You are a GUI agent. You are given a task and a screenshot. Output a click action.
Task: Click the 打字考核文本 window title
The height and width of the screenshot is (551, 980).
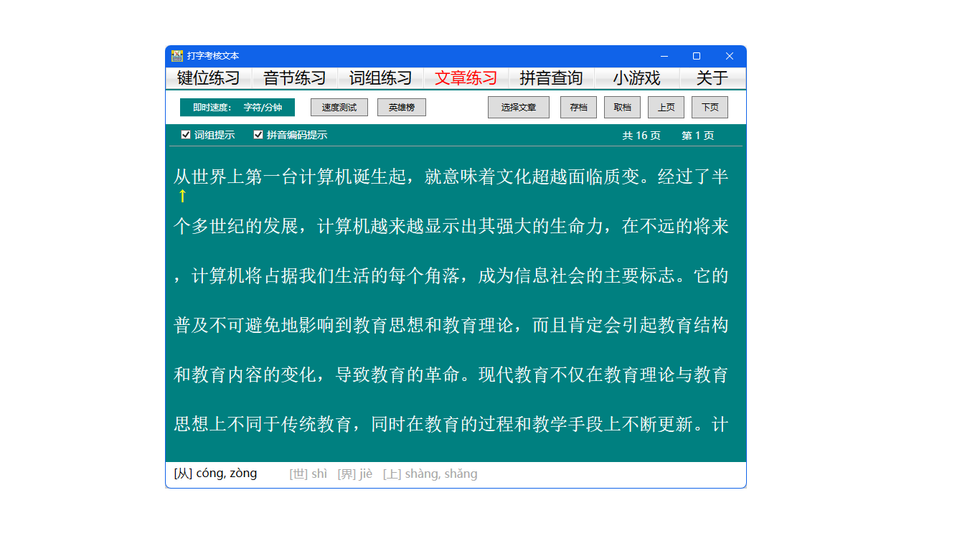coord(213,56)
